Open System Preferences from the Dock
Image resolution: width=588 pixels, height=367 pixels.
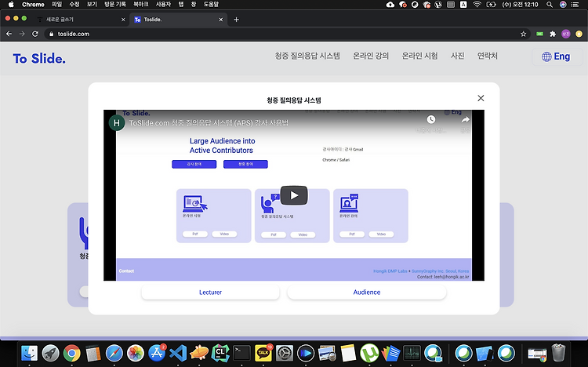tap(285, 353)
